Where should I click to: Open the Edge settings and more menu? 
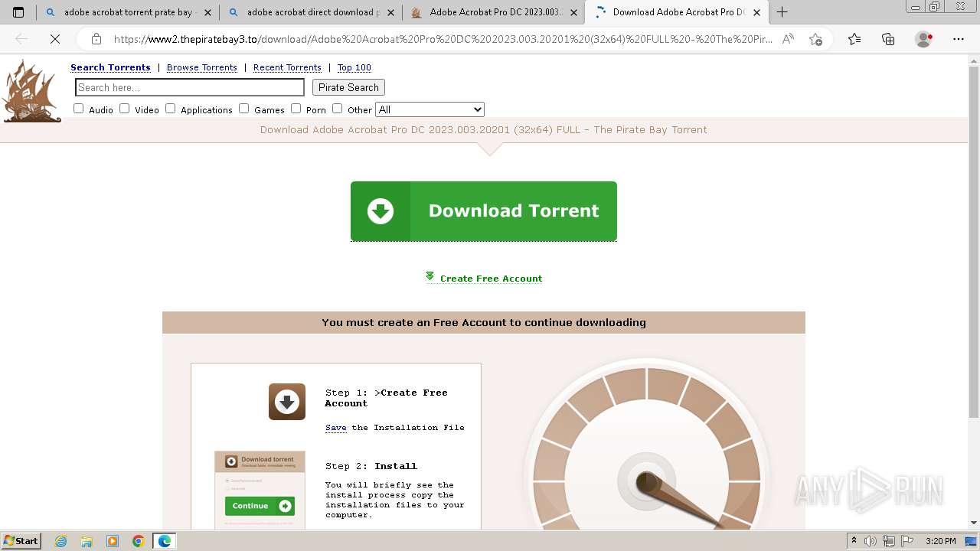click(x=959, y=39)
